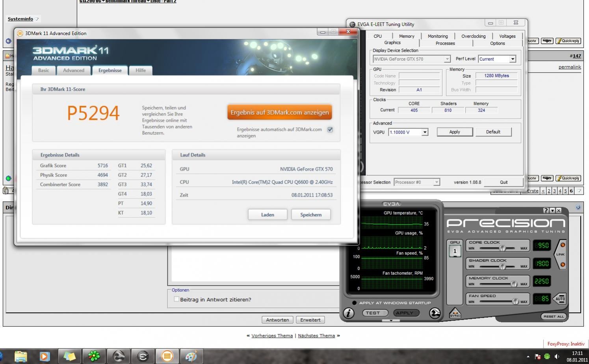Switch to 3DMark Basic tab
The image size is (589, 364).
44,71
